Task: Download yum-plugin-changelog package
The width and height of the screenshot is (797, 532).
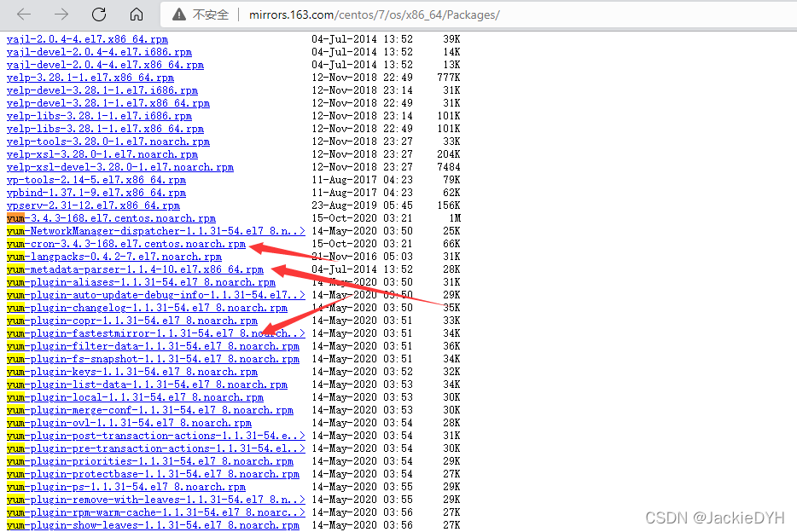Action: click(x=147, y=308)
